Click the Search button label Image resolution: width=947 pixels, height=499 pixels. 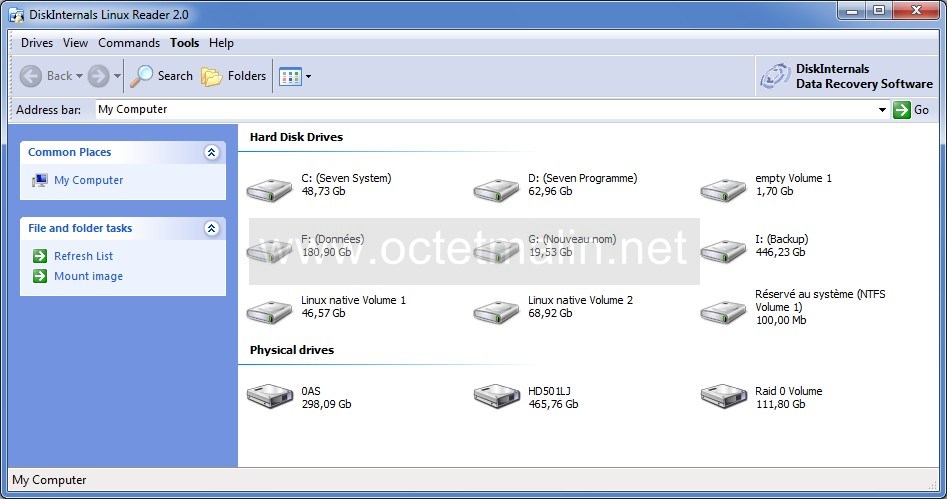175,76
